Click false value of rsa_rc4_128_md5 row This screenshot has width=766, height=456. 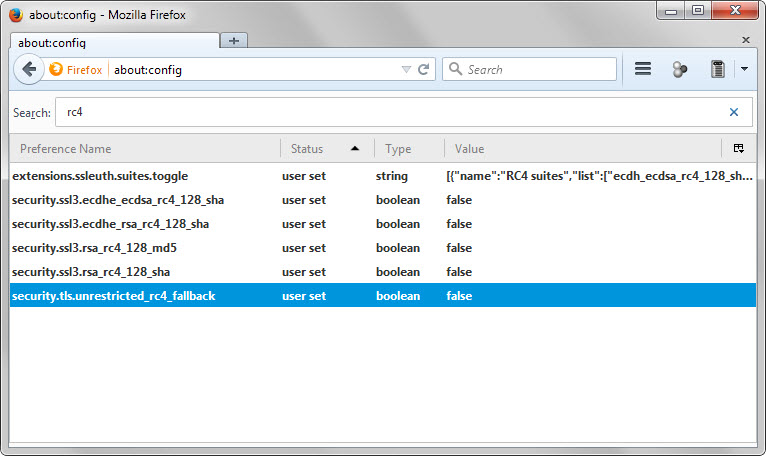coord(459,248)
